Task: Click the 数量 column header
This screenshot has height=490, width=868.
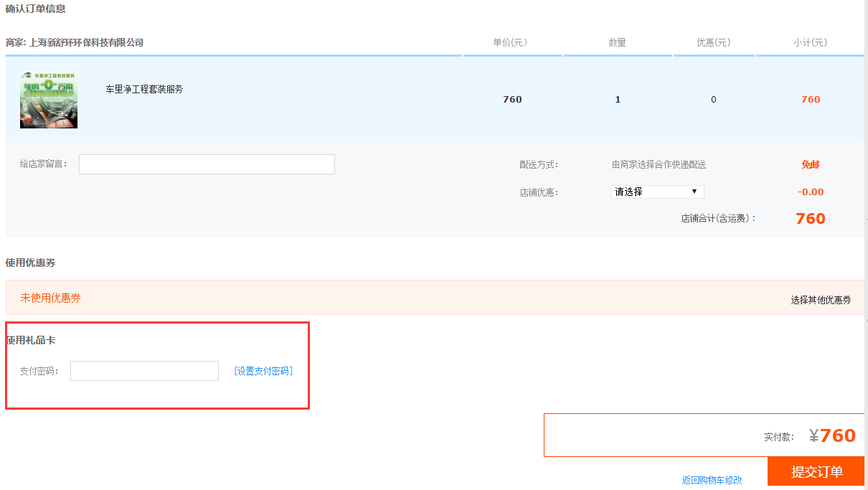Action: click(617, 42)
